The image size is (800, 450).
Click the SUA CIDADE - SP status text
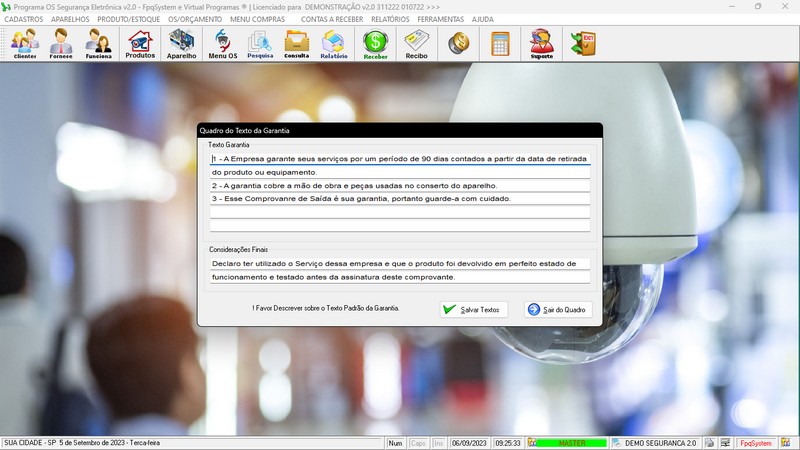[82, 443]
